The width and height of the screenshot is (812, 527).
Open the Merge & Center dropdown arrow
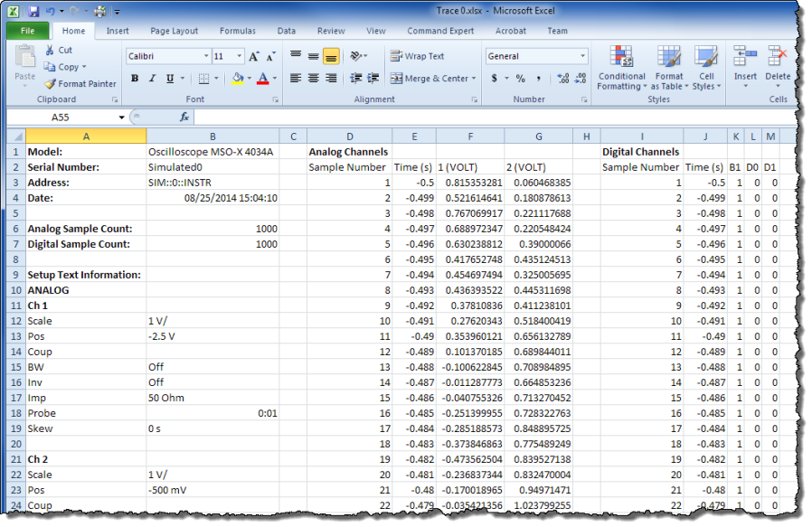tap(474, 78)
